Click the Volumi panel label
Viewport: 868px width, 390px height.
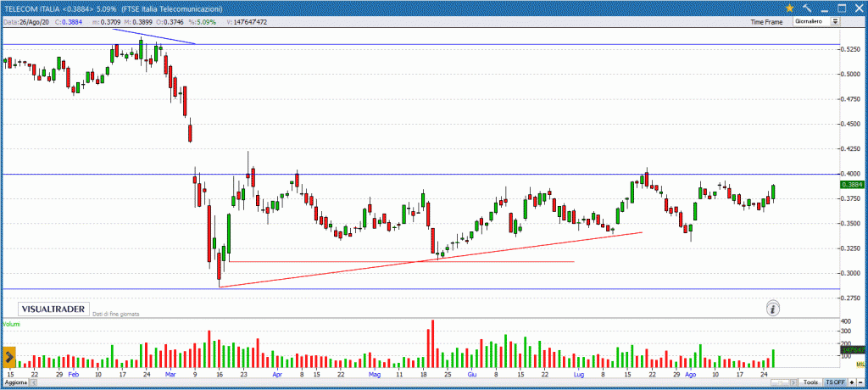pos(12,323)
